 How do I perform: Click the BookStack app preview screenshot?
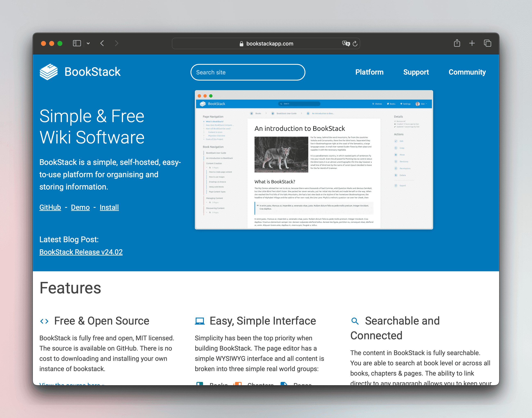(x=314, y=160)
